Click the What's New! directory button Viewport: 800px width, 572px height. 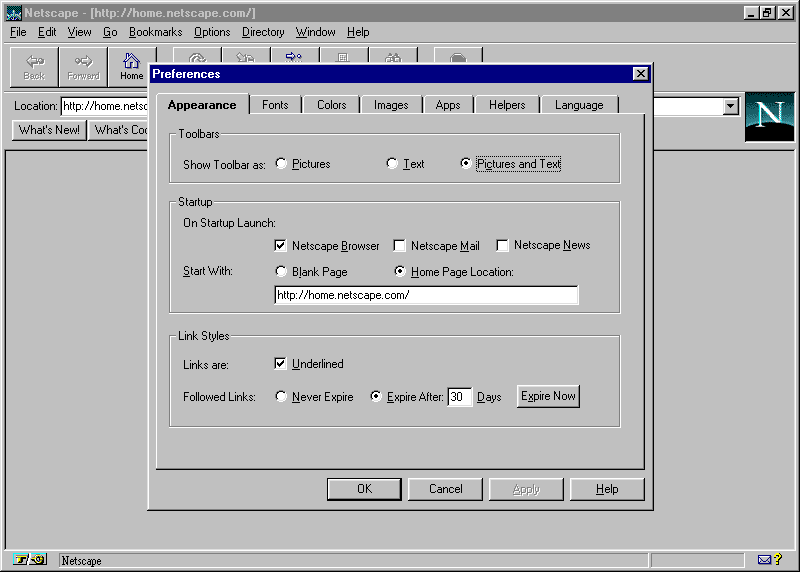(x=49, y=130)
